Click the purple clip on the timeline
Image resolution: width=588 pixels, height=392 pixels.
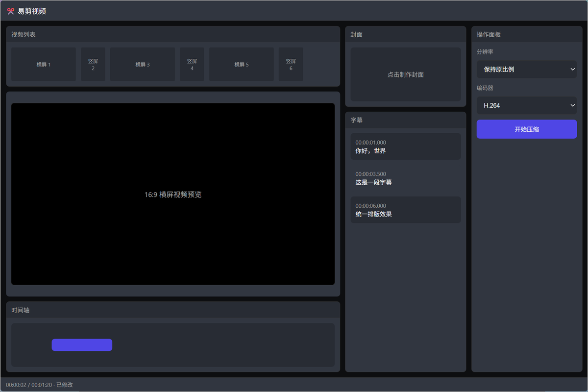click(82, 345)
